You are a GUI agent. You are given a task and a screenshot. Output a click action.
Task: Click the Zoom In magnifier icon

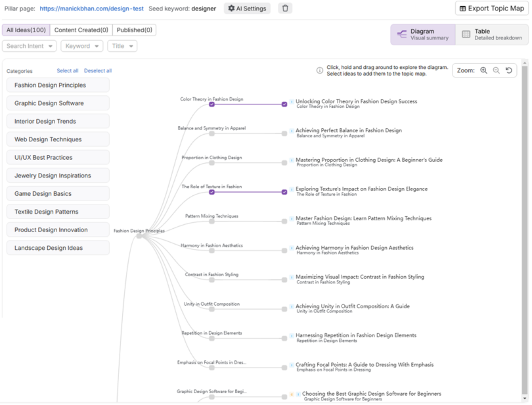click(484, 70)
